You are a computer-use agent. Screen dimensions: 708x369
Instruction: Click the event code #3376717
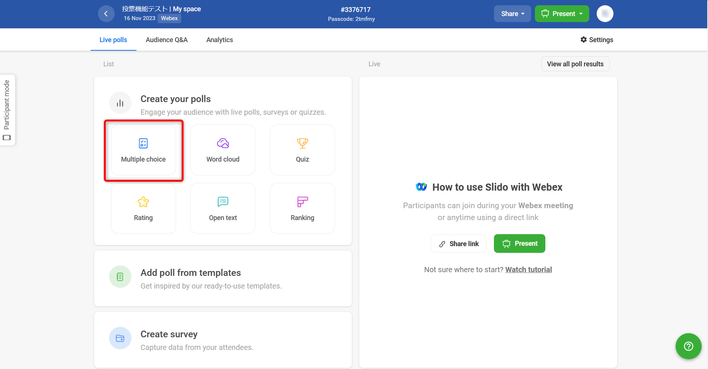coord(355,9)
